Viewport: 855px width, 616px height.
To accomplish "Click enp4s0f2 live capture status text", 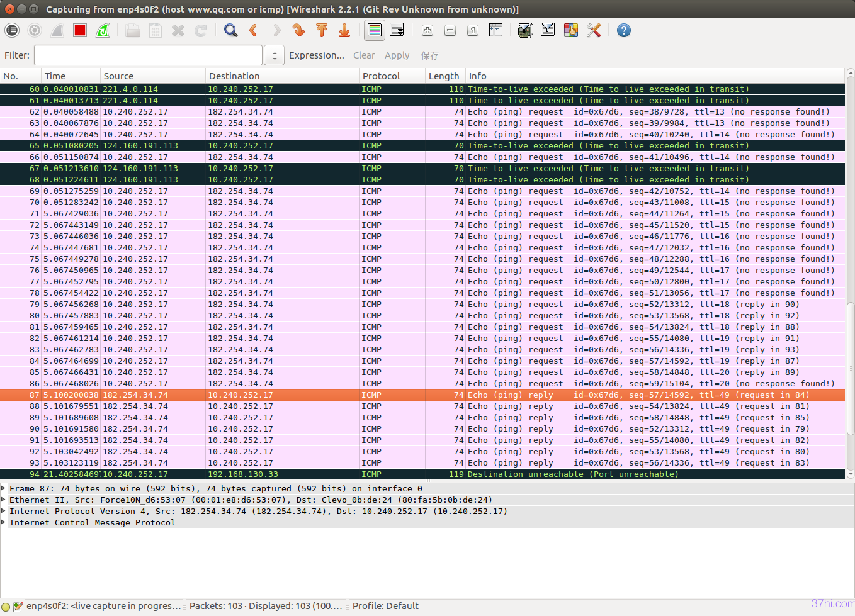I will point(104,606).
